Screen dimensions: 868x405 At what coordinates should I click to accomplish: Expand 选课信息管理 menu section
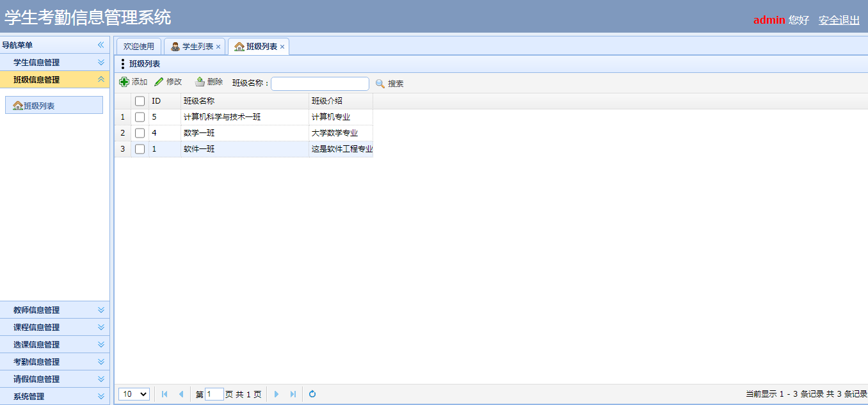100,344
